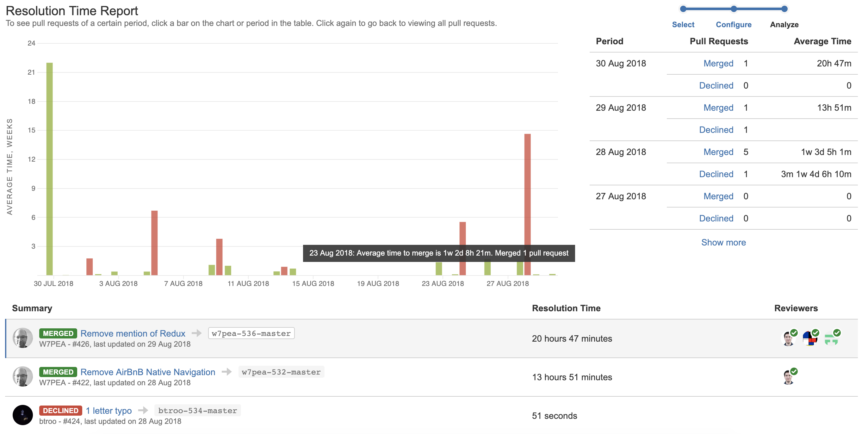
Task: Click the Analyze dot on the step slider
Action: click(x=785, y=9)
